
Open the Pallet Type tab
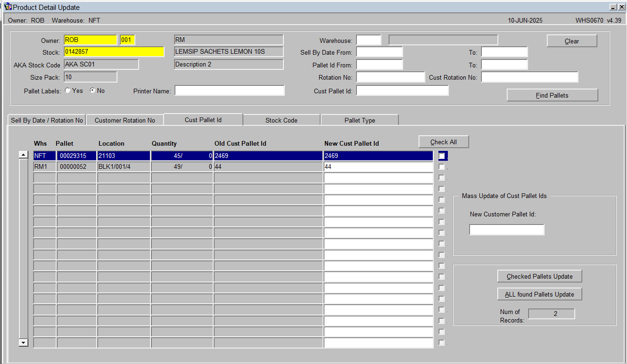point(360,120)
